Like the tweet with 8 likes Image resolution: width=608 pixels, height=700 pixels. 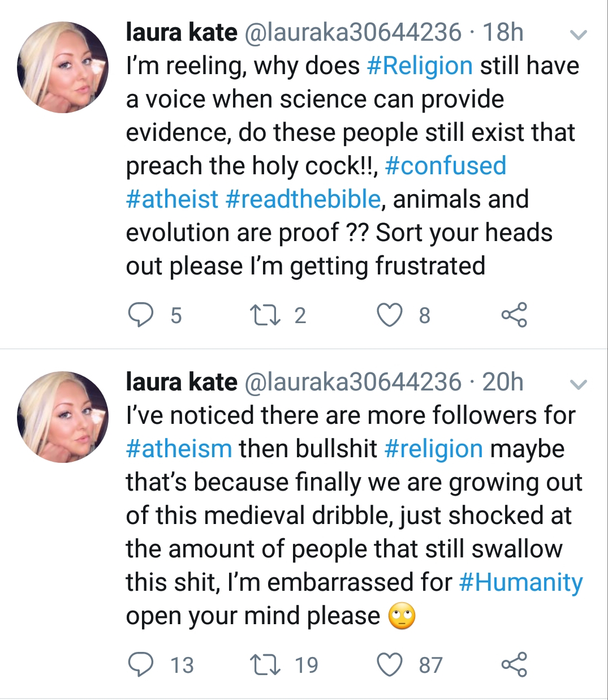[390, 315]
